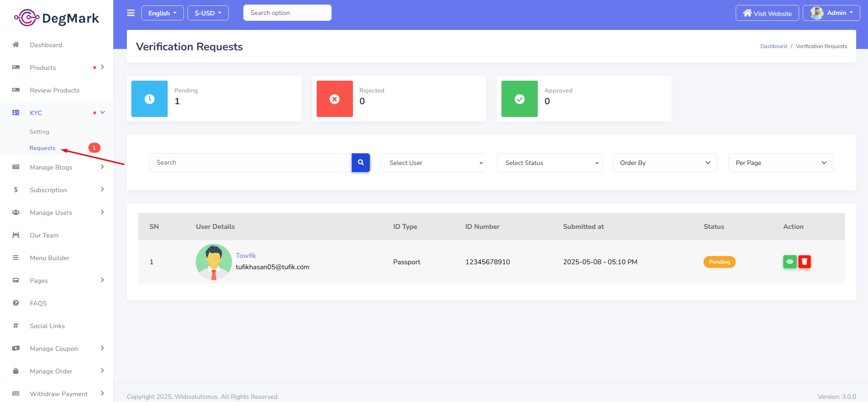Toggle sidebar with hamburger menu icon
The image size is (868, 402).
(131, 13)
